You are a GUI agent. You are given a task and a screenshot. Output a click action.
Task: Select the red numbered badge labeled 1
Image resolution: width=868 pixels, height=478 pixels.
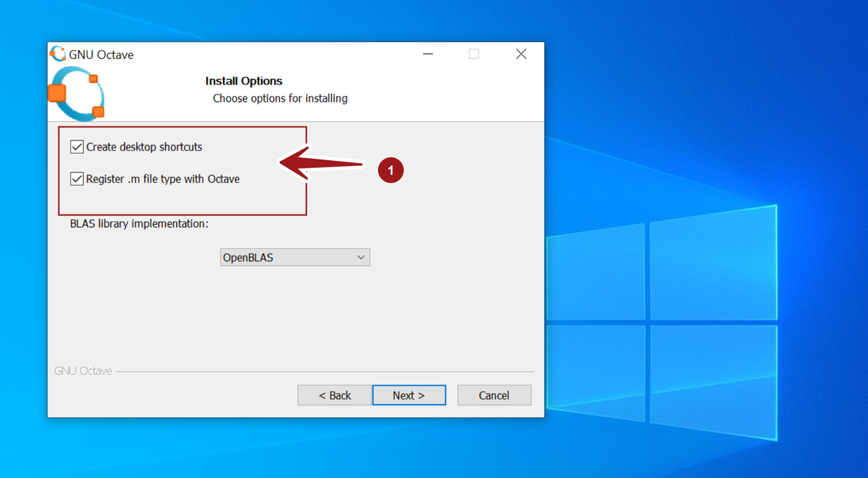pos(390,171)
